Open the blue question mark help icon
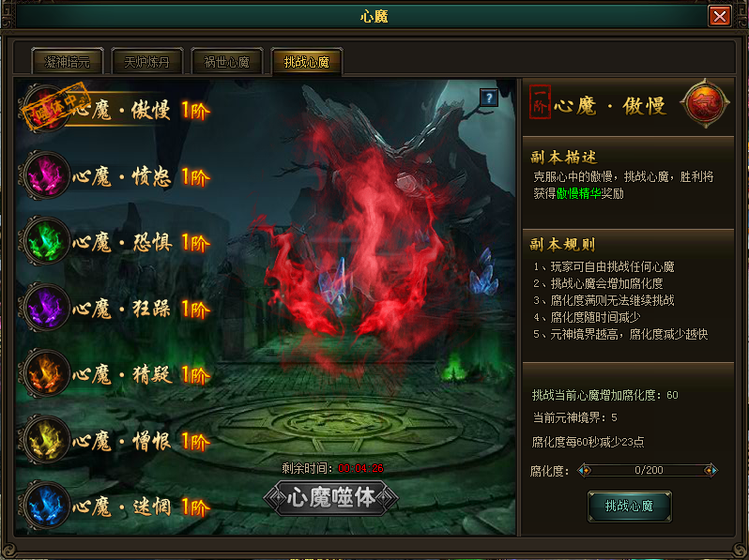749x560 pixels. 489,98
